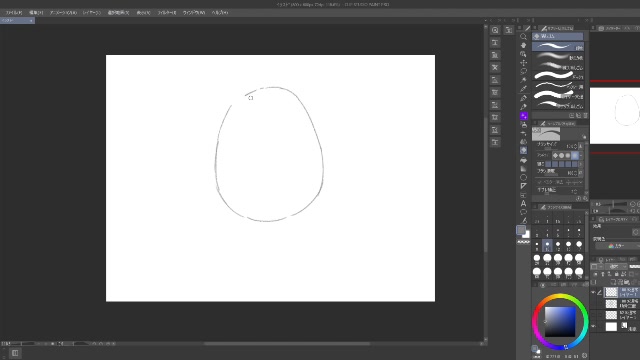This screenshot has height=360, width=640.
Task: Open the 選択範囲 (Selection) menu
Action: click(x=118, y=13)
